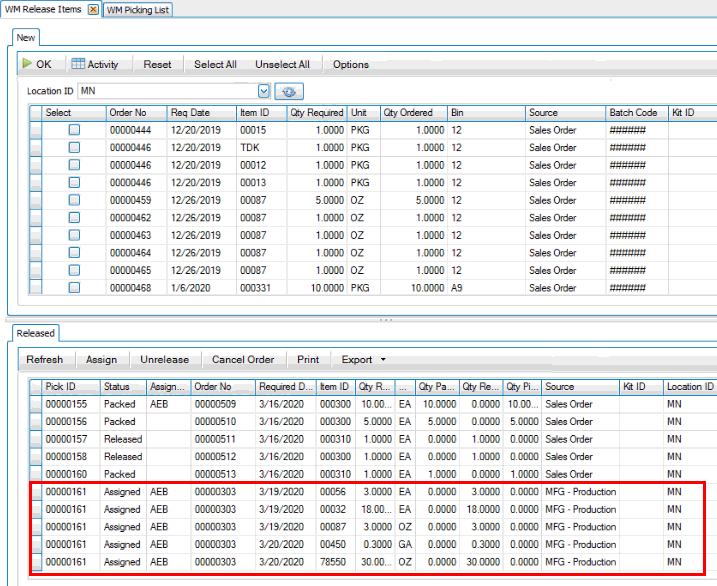
Task: Close the WM Release Items tab
Action: tap(93, 10)
